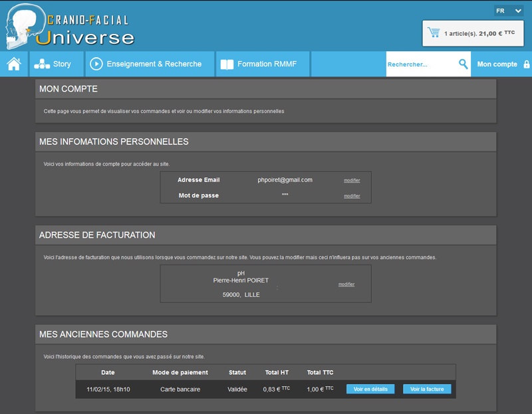Click the 1,00 € Total TTC value
Viewport: 532px width, 414px height.
click(x=320, y=389)
